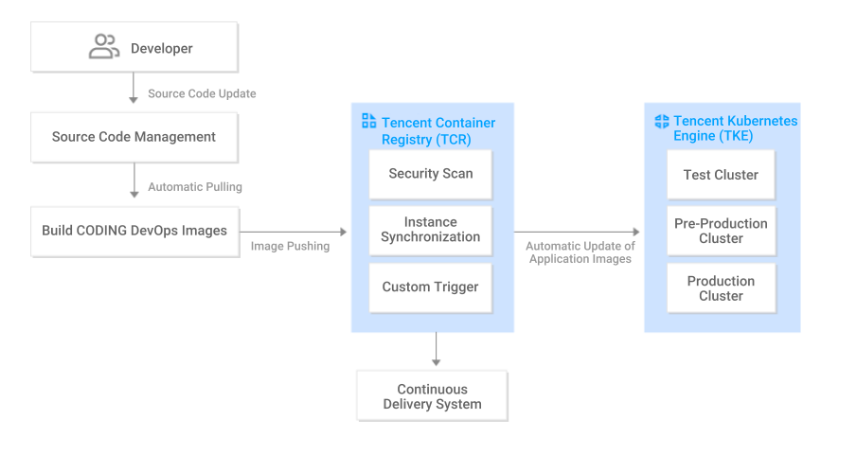Click the Tencent Container Registry (TCR) title

coord(438,131)
